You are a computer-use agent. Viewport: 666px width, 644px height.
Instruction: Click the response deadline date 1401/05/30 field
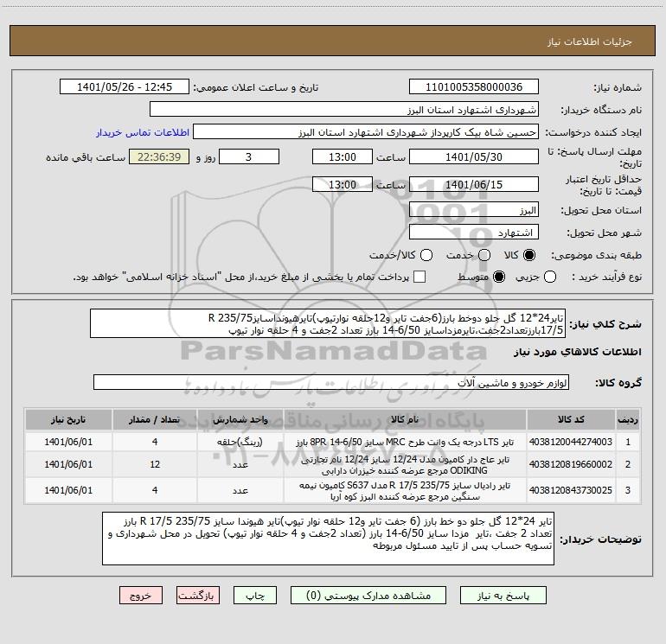coord(474,157)
